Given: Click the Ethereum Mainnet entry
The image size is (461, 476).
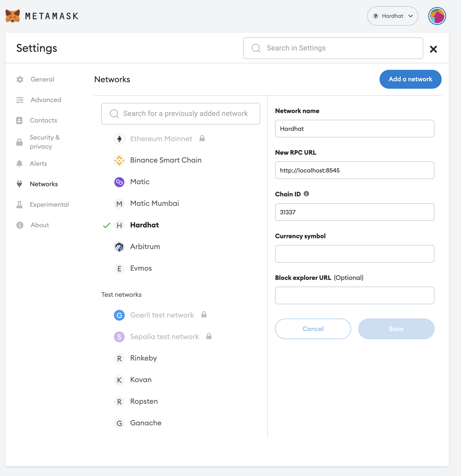Looking at the screenshot, I should tap(161, 139).
